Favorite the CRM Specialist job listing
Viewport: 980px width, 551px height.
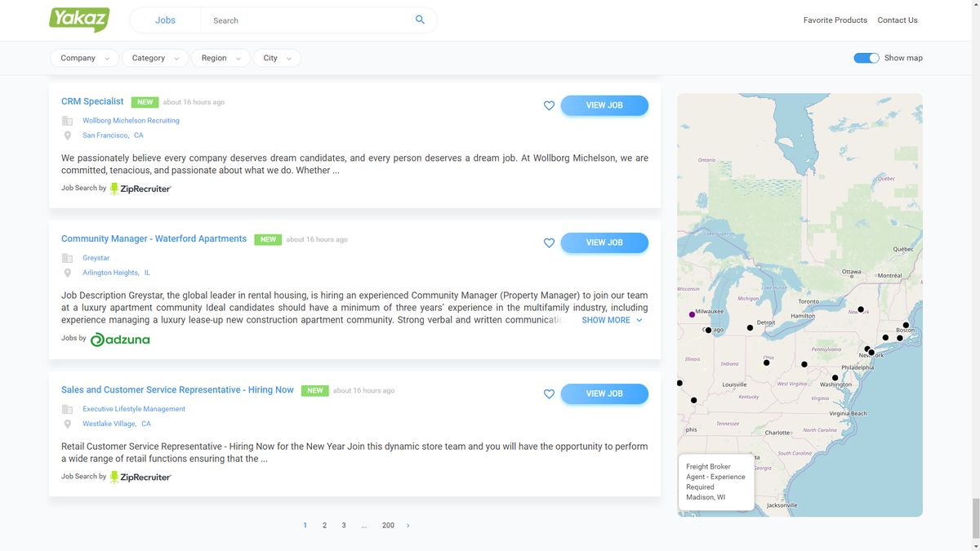click(549, 105)
